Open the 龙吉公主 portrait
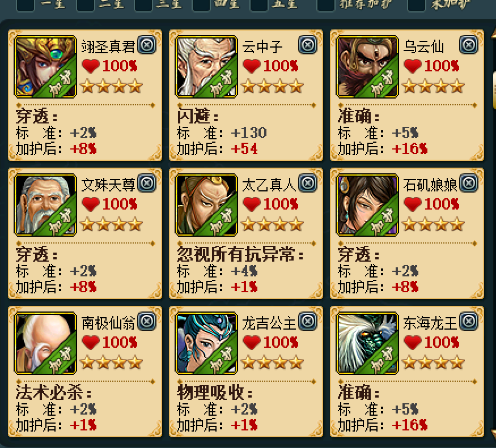The height and width of the screenshot is (448, 496). click(206, 343)
